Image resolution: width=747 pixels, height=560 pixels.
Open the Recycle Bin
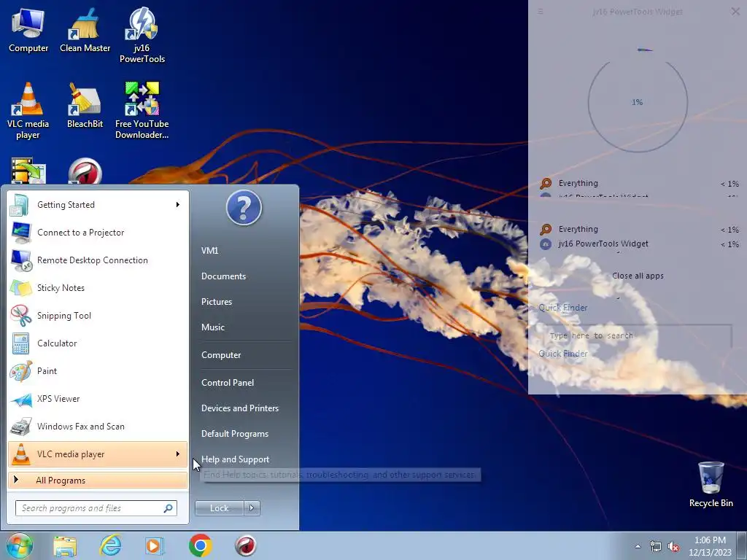point(711,485)
